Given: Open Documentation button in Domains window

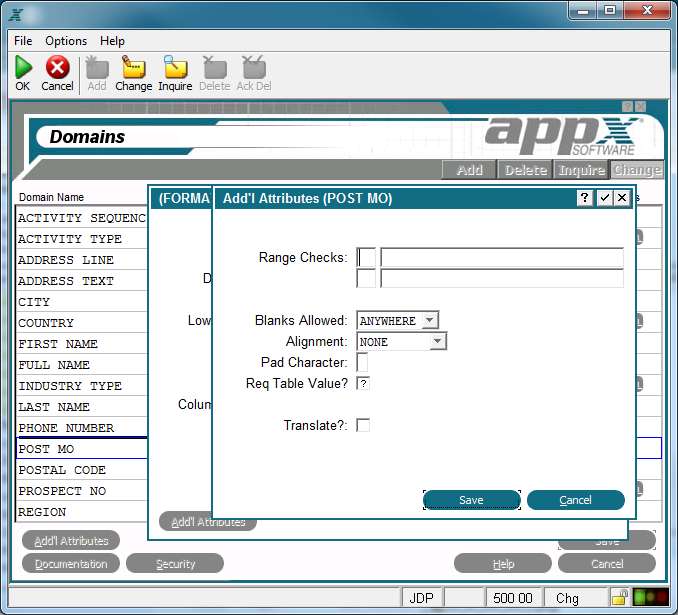Looking at the screenshot, I should 71,564.
